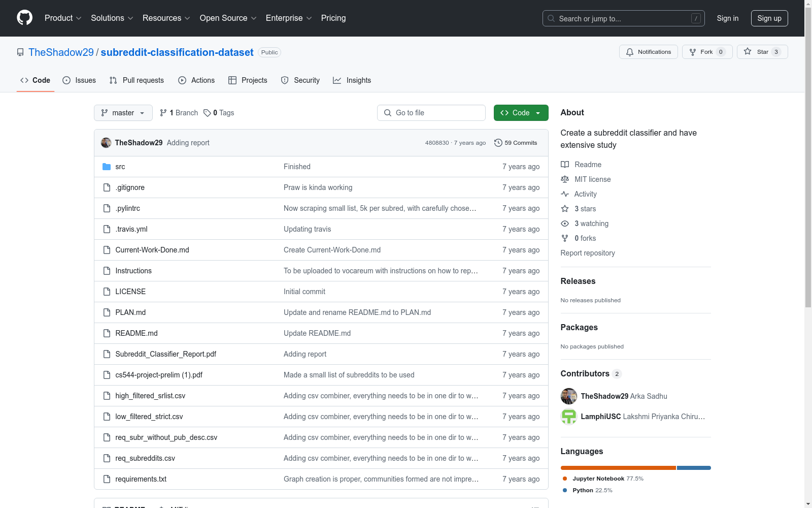The width and height of the screenshot is (812, 508).
Task: Switch to the Issues tab
Action: (x=79, y=80)
